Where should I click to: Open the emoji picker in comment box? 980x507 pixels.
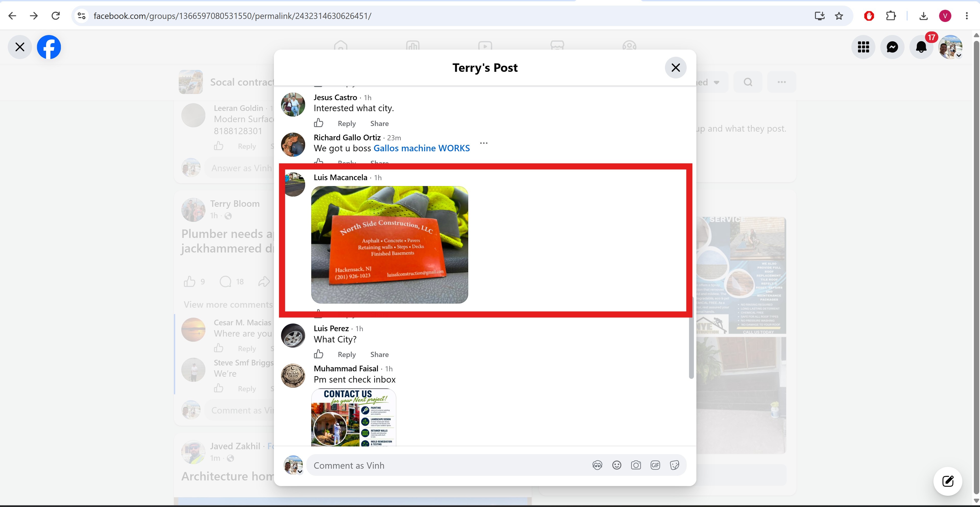[x=617, y=465]
